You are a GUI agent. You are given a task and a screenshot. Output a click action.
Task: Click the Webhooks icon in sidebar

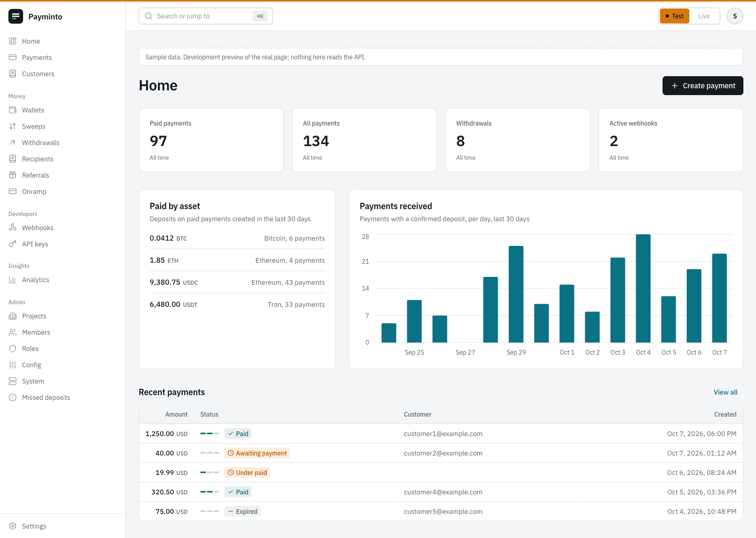point(13,227)
